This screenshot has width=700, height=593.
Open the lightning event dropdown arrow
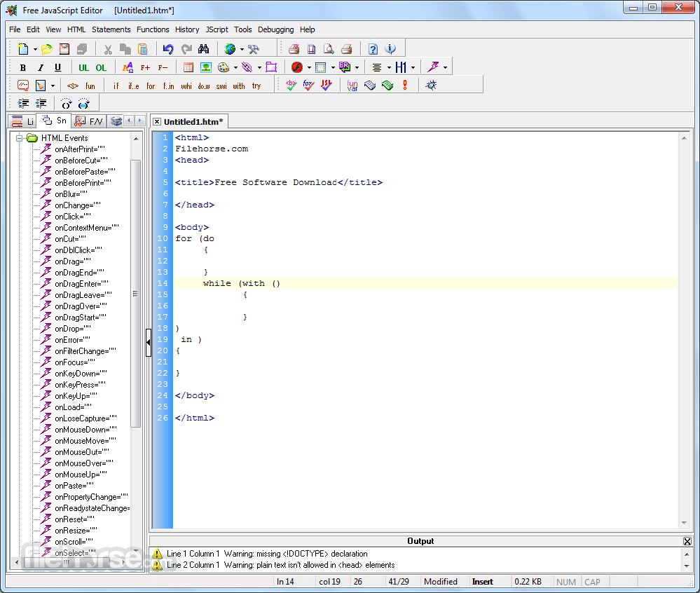[x=445, y=68]
